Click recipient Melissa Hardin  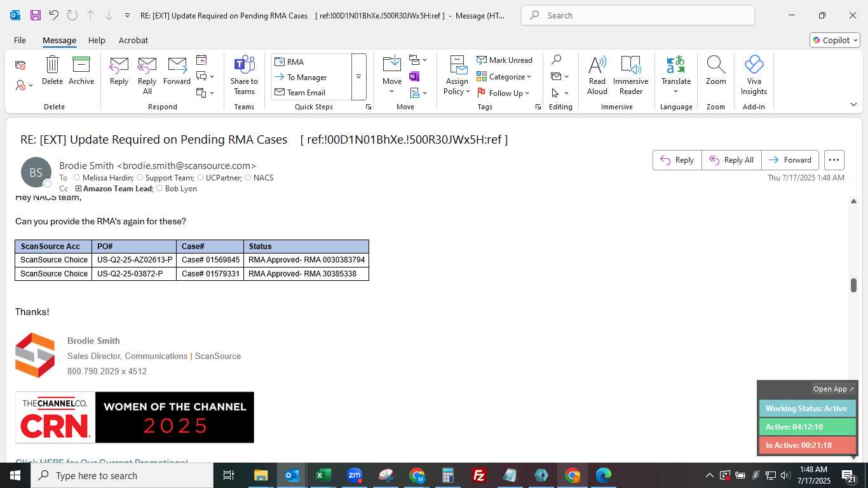(x=108, y=178)
